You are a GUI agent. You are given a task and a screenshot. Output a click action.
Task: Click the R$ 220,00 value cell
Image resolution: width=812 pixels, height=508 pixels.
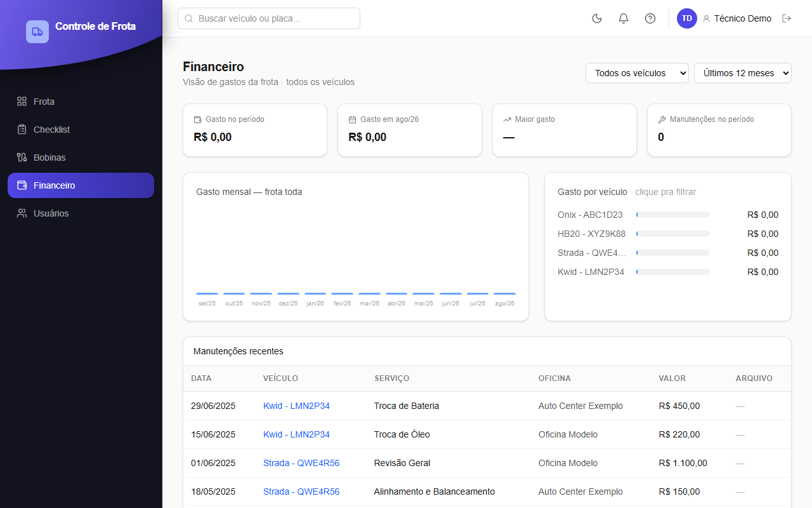(679, 434)
